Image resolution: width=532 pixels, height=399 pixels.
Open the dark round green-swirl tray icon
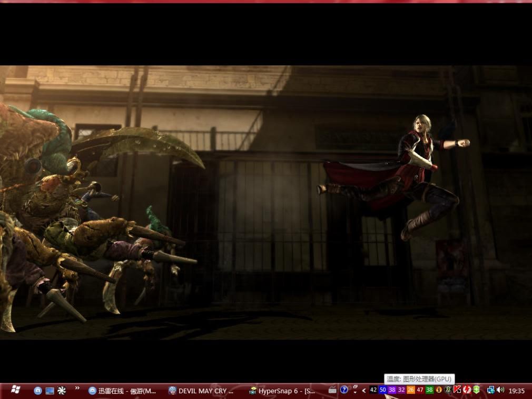click(448, 390)
